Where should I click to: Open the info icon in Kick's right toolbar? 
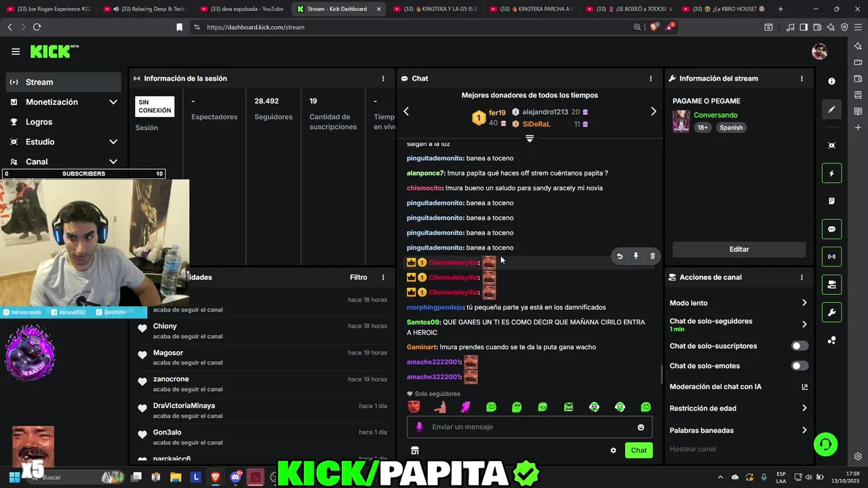click(832, 81)
